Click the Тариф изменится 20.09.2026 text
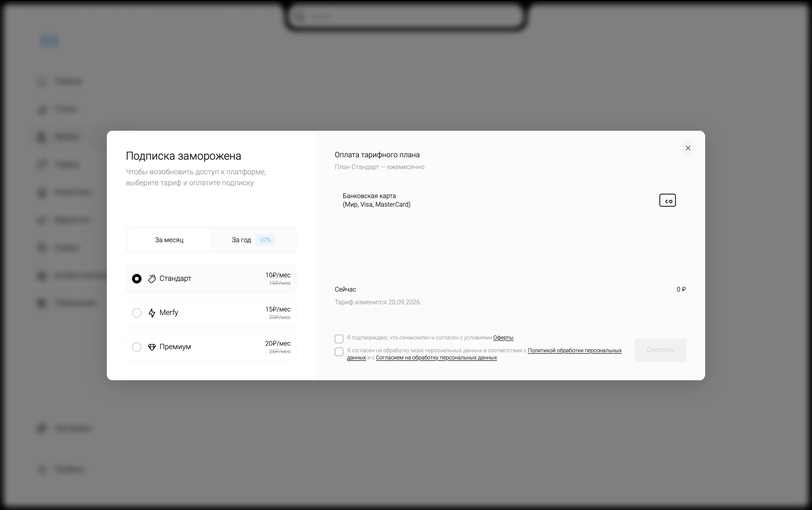This screenshot has width=812, height=510. click(x=378, y=302)
